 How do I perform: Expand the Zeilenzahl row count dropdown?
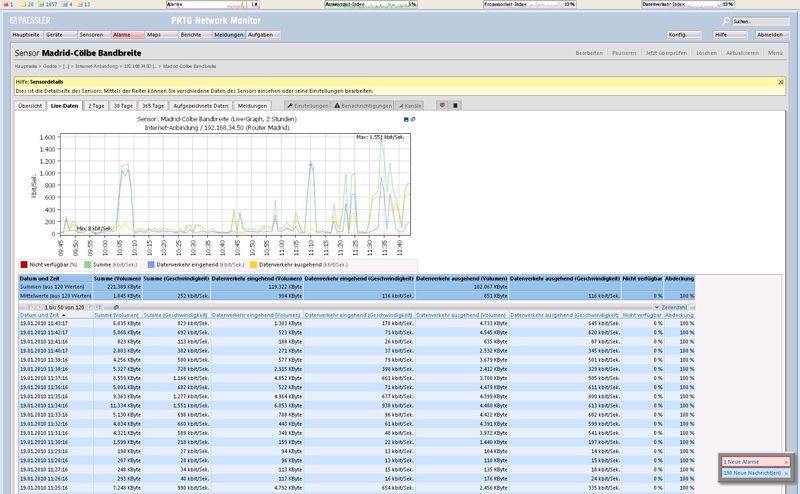[671, 307]
